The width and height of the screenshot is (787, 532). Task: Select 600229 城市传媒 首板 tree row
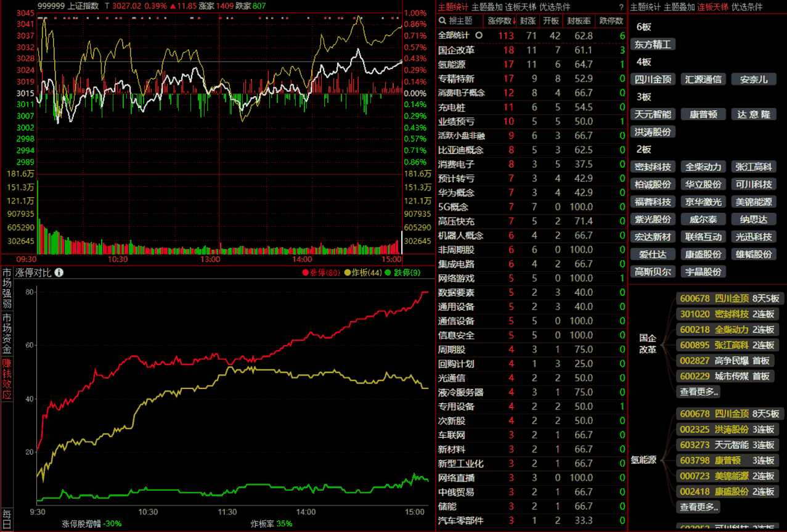(725, 376)
